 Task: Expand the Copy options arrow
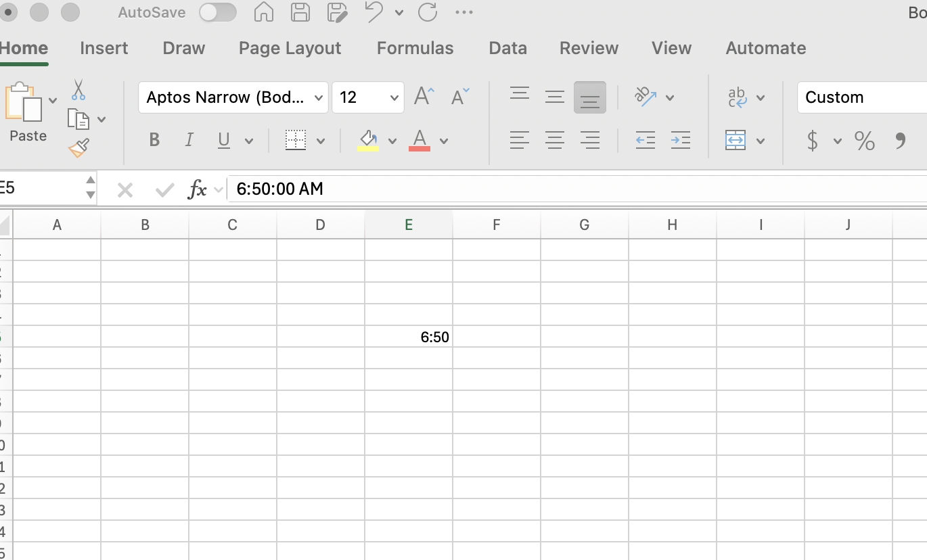[101, 120]
